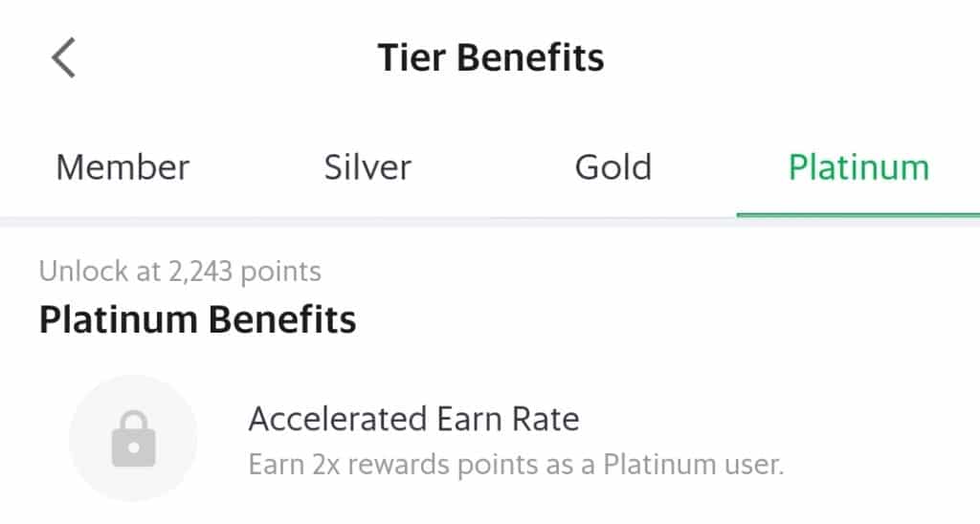Select the green Platinum tab
This screenshot has width=980, height=524.
(858, 167)
